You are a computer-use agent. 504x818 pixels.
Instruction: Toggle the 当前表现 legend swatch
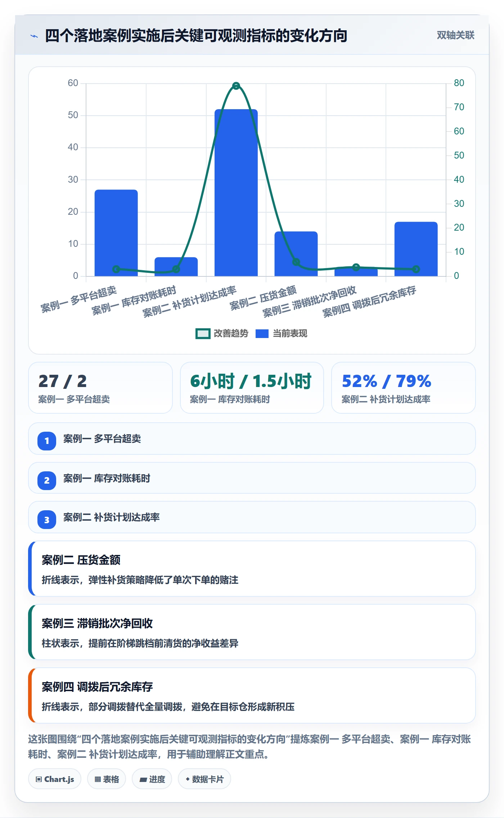[x=262, y=334]
